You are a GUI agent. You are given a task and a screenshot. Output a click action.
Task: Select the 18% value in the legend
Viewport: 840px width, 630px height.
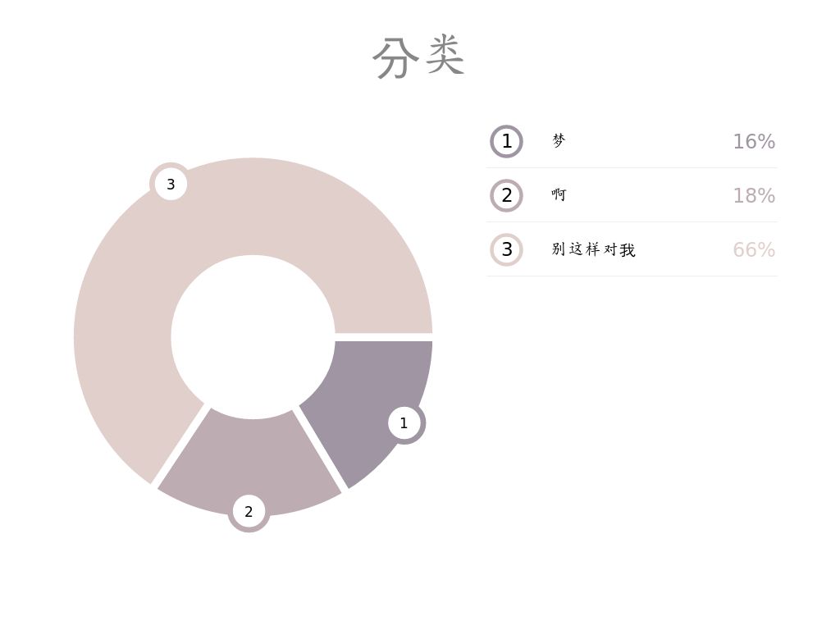(x=753, y=196)
